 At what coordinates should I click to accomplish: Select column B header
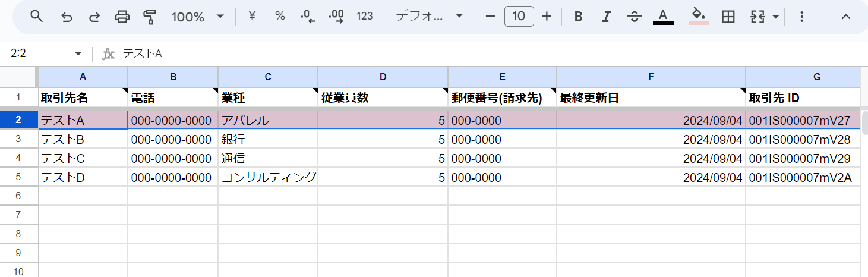[173, 77]
